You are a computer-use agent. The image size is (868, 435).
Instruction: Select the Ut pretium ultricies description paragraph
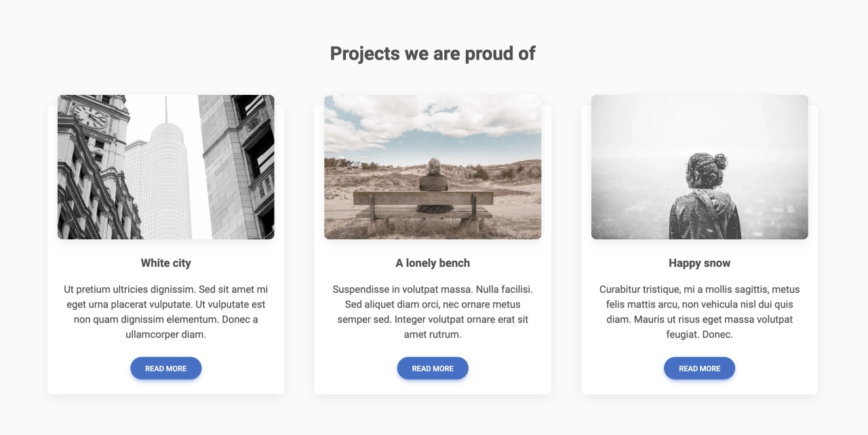[166, 312]
